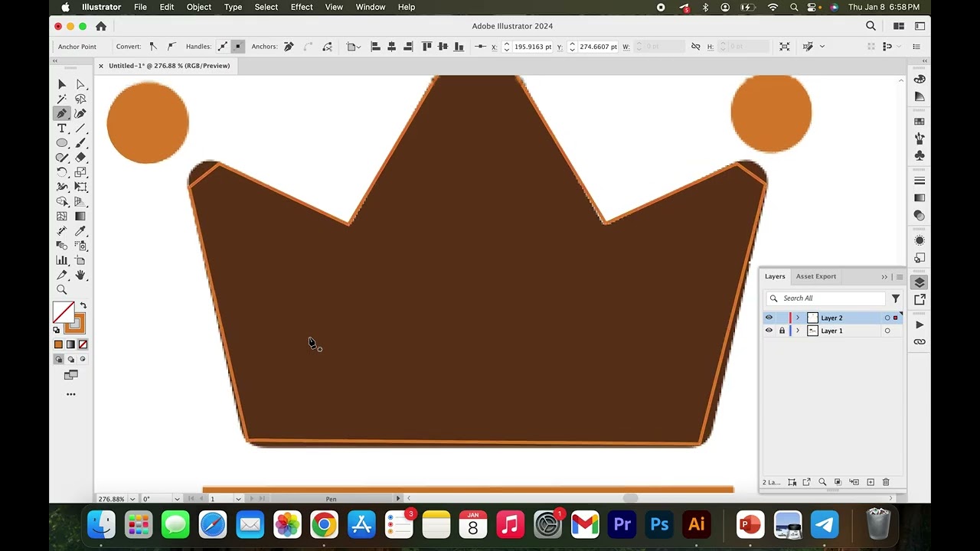Switch to Asset Export tab

[815, 276]
